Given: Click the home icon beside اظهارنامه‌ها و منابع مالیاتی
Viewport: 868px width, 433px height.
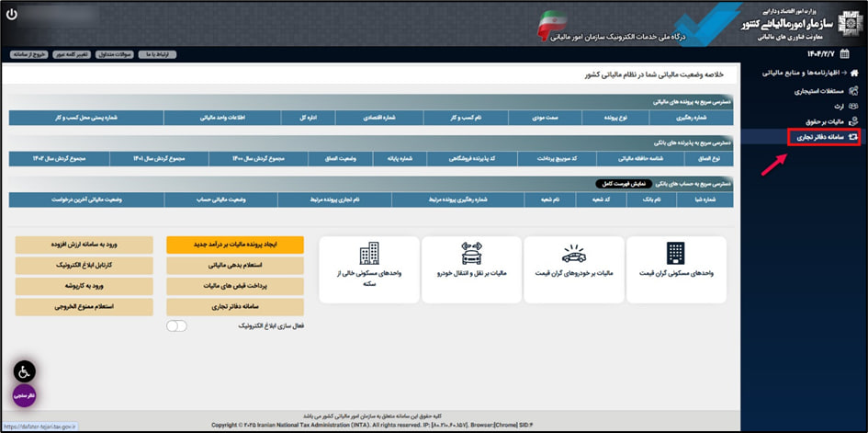Looking at the screenshot, I should 854,74.
